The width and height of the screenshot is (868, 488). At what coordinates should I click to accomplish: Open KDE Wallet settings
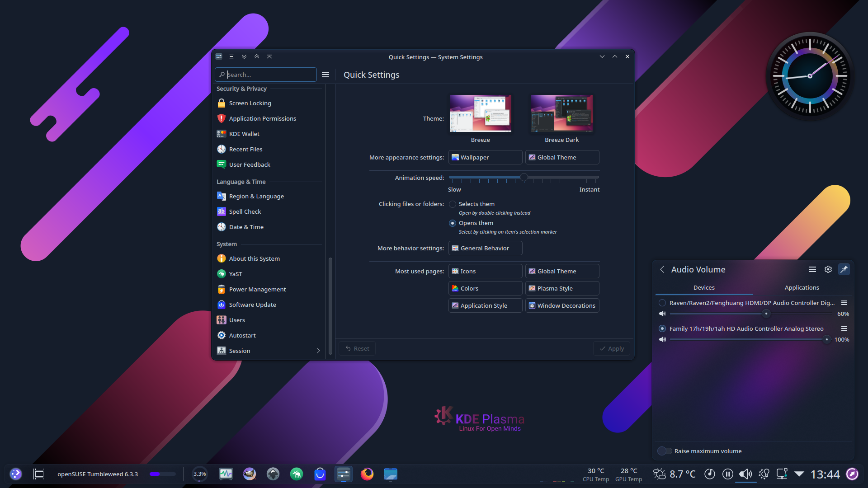click(269, 134)
